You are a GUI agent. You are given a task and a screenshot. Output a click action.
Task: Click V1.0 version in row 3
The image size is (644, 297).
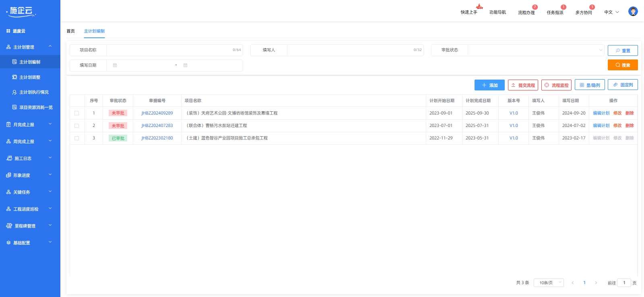coord(514,138)
